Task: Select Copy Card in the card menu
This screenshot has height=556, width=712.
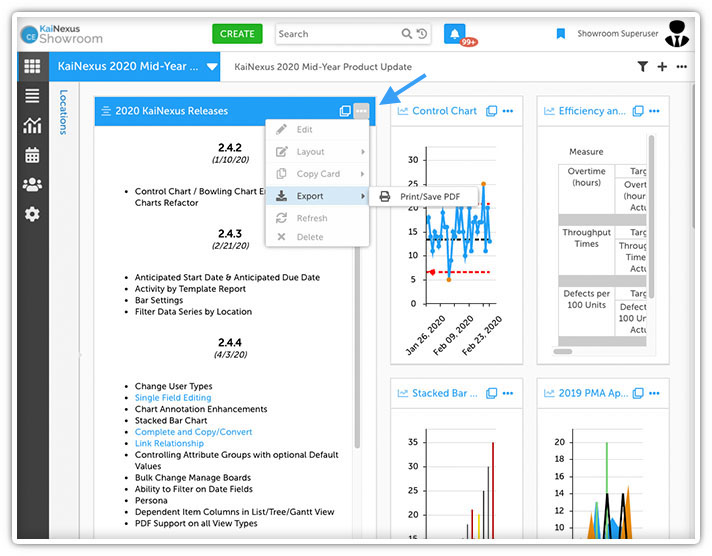Action: pyautogui.click(x=317, y=174)
